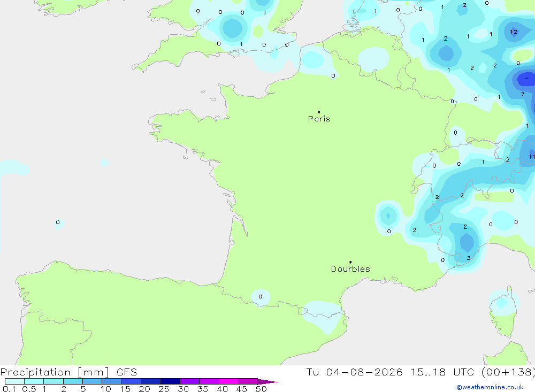Click the 7 mm precipitation value

pos(522,94)
